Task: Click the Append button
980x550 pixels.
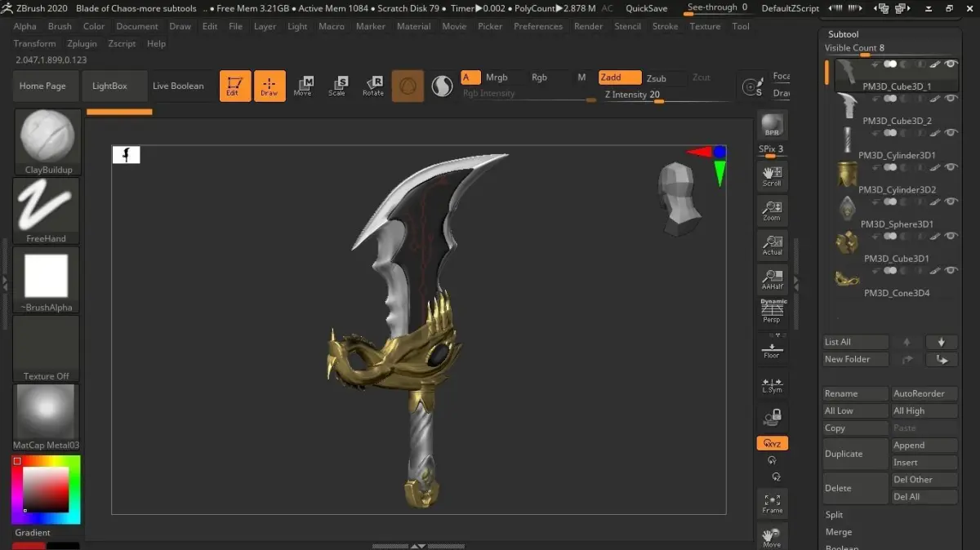Action: pyautogui.click(x=924, y=446)
